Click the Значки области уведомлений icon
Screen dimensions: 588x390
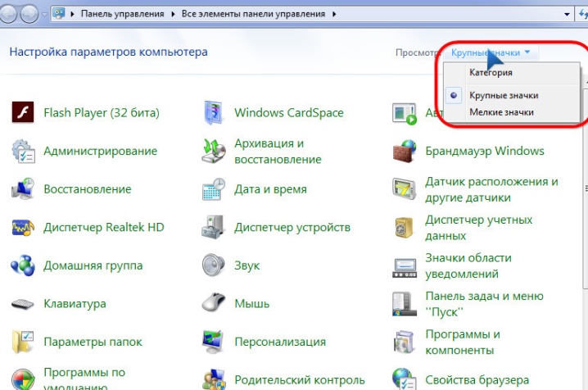(x=405, y=268)
